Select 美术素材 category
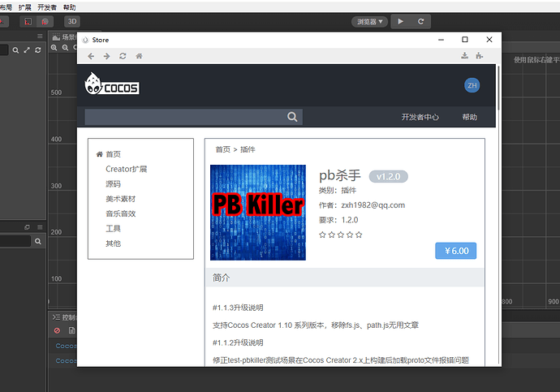Image resolution: width=560 pixels, height=392 pixels. click(x=121, y=199)
